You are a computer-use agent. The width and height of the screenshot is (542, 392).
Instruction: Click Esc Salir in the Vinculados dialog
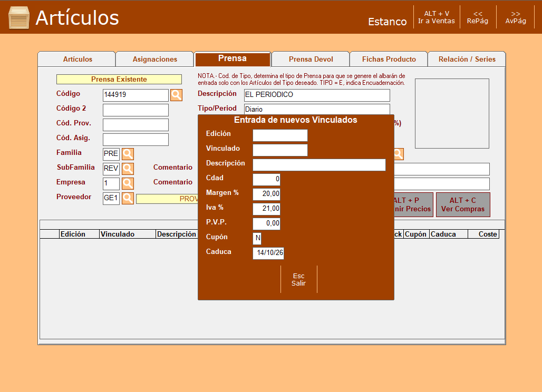tap(298, 279)
